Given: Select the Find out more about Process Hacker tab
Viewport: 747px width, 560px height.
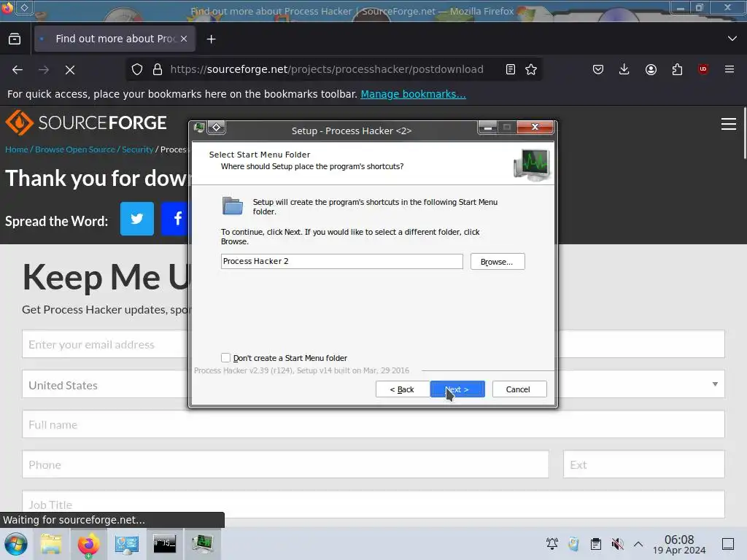Looking at the screenshot, I should tap(115, 39).
